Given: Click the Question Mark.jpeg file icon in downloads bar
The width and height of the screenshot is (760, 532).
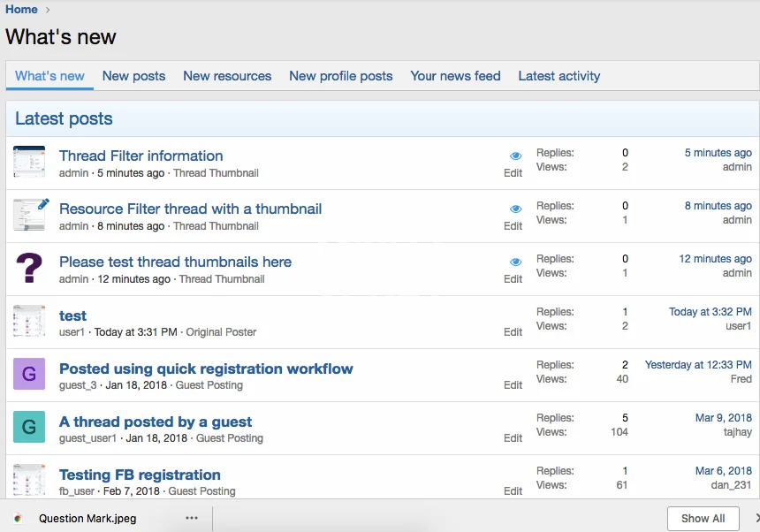Looking at the screenshot, I should pyautogui.click(x=19, y=519).
